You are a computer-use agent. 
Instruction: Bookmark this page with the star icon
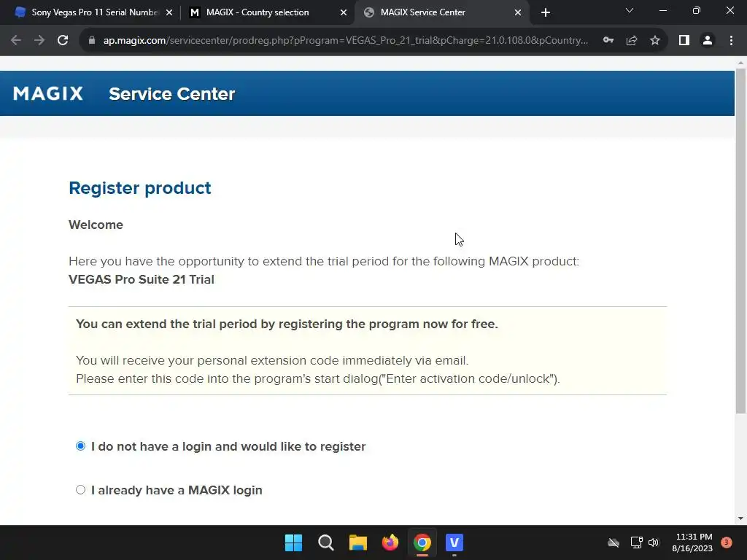(655, 41)
